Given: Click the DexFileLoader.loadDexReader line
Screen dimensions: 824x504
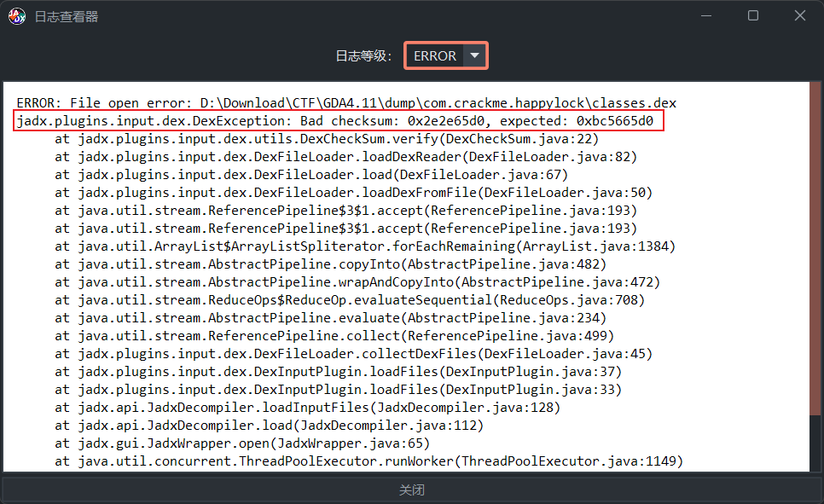Looking at the screenshot, I should pyautogui.click(x=345, y=157).
